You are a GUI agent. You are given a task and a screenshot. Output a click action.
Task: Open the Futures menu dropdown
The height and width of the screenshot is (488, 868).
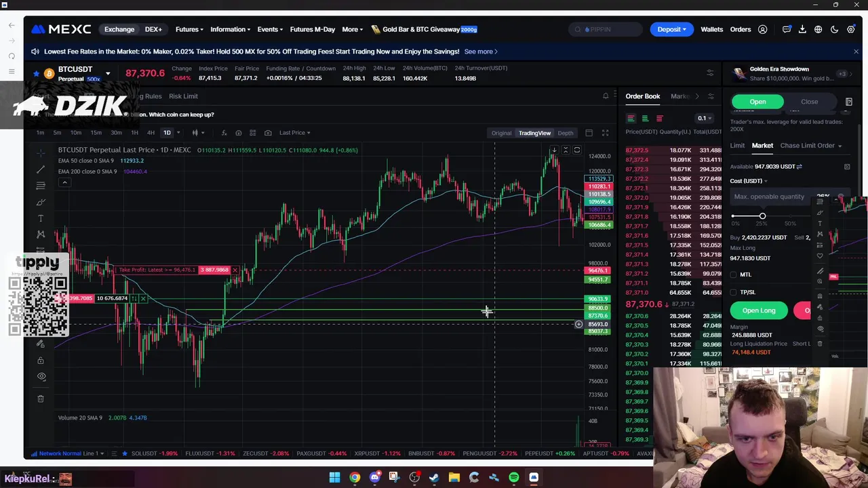click(189, 29)
